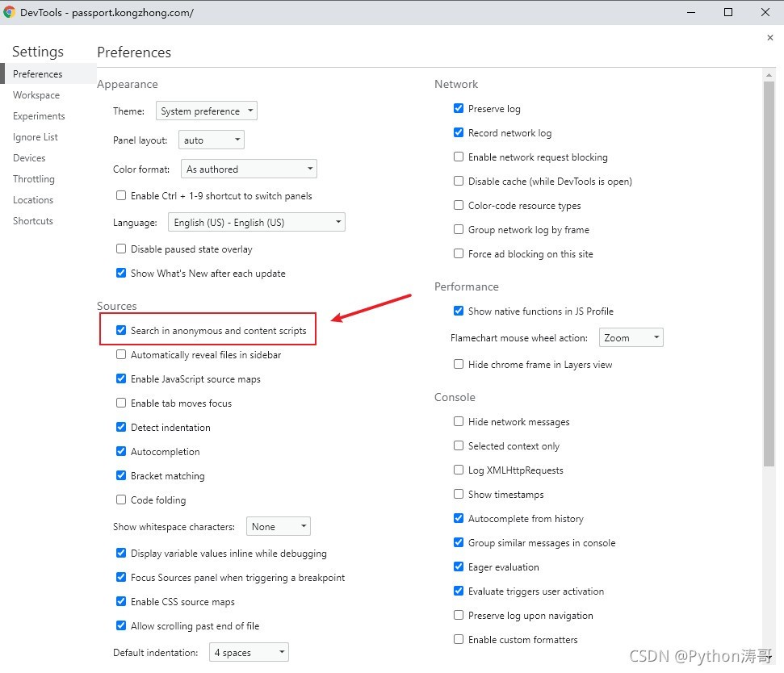Check Show timestamps in Console
The width and height of the screenshot is (784, 673).
click(458, 494)
